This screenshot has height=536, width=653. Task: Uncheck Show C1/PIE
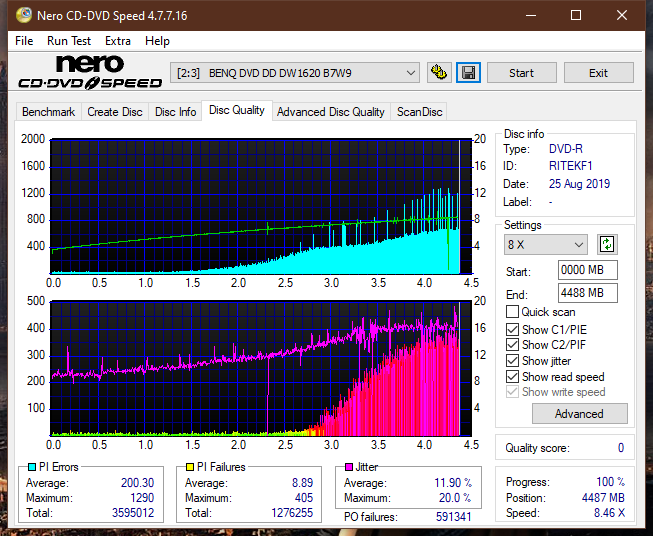pos(512,329)
